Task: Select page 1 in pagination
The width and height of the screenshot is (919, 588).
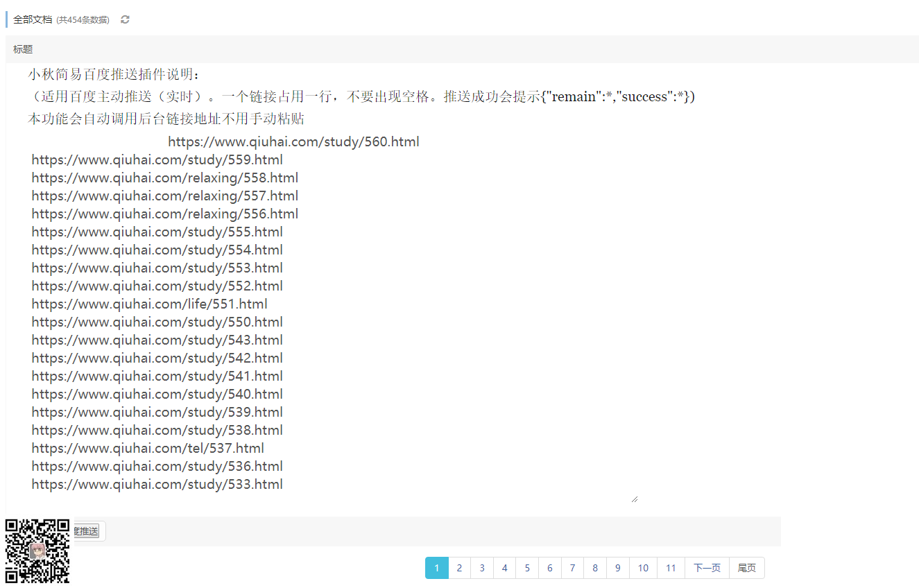Action: click(x=437, y=568)
